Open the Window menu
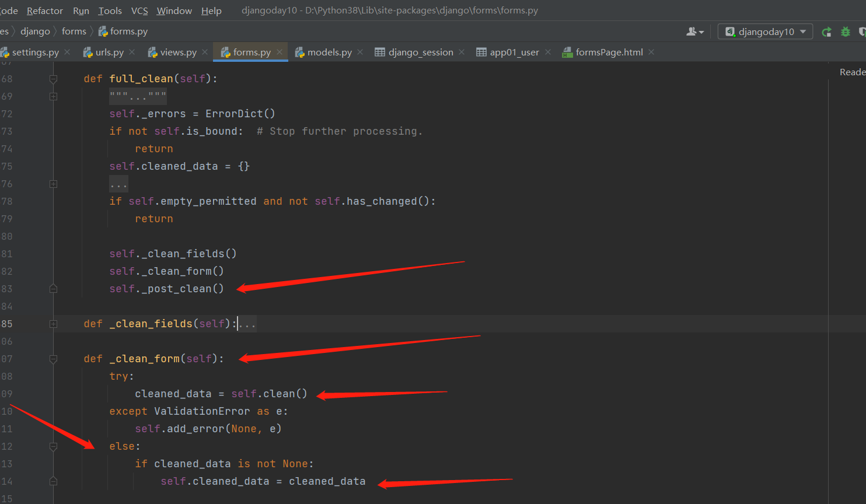The image size is (866, 504). [x=174, y=10]
